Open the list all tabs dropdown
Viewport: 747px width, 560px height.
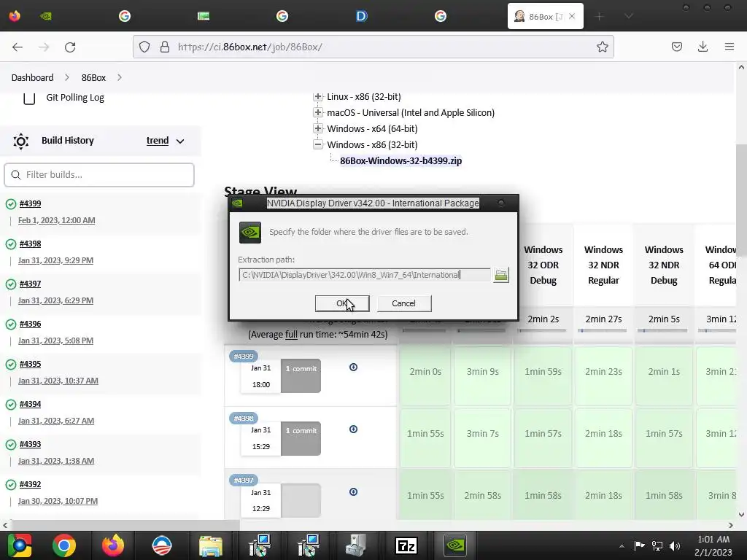pyautogui.click(x=628, y=16)
